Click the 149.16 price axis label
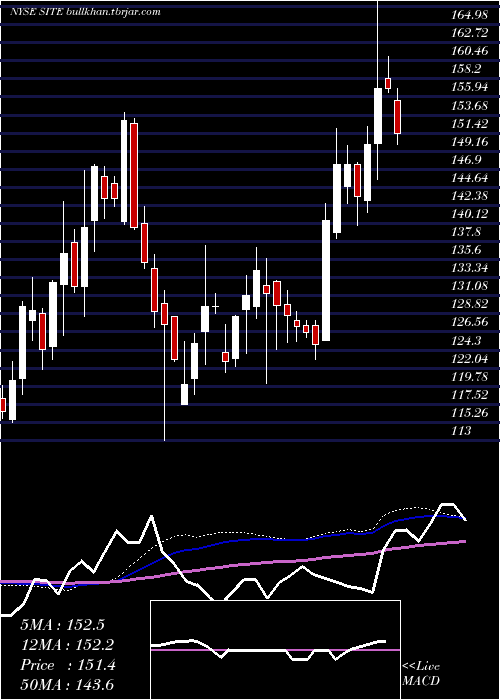Screen dimensions: 500x700 (470, 142)
